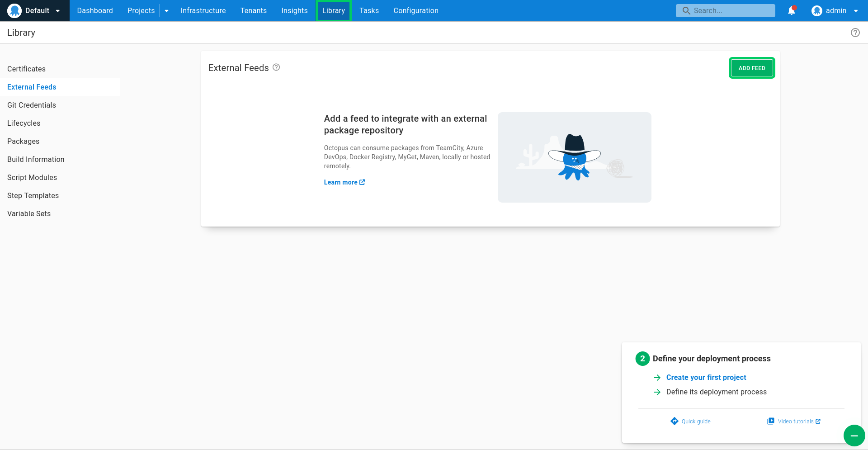Switch to Insights
The image size is (868, 450).
(x=294, y=10)
